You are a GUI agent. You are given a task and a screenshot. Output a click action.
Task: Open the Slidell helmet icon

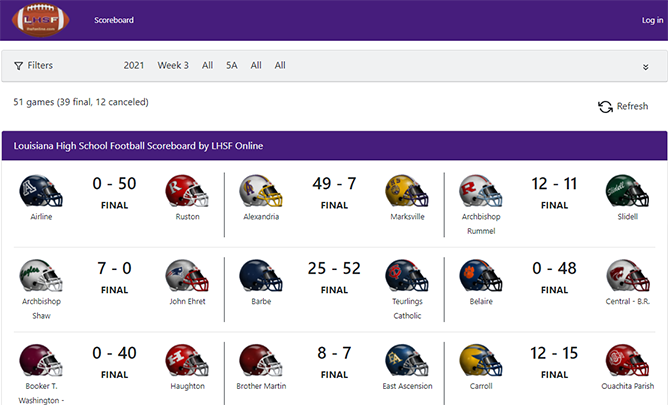[627, 190]
